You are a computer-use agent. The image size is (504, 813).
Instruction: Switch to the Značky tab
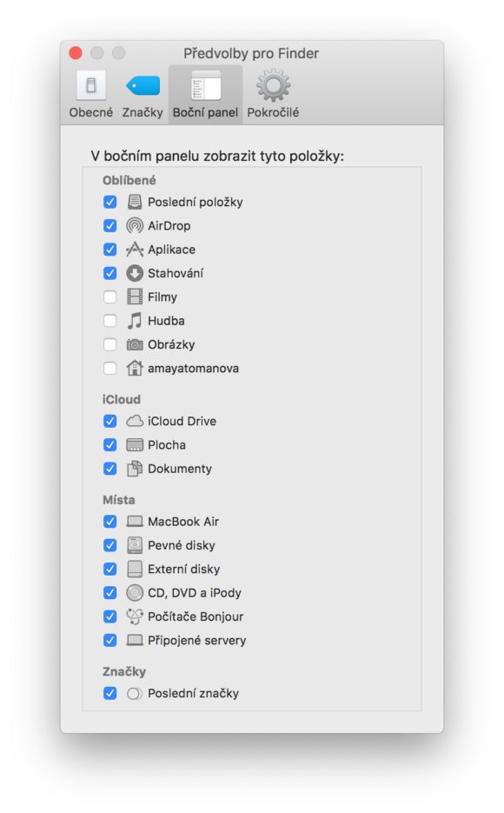tap(141, 90)
